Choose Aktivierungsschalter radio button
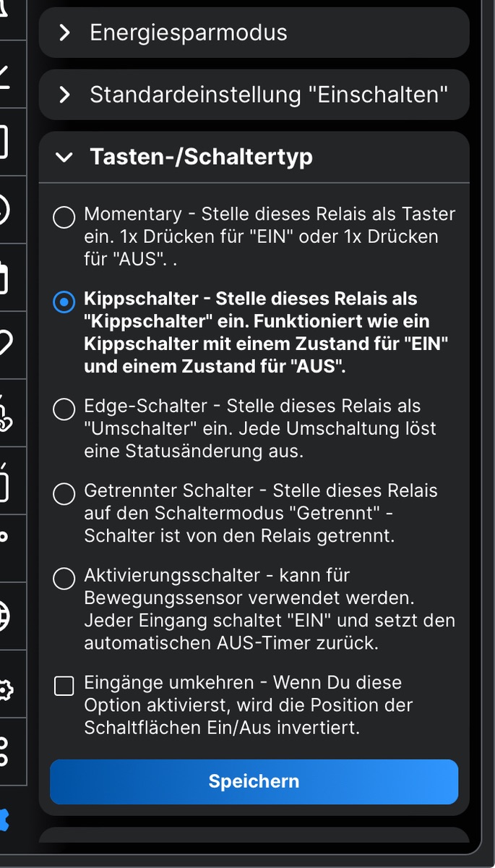Viewport: 495px width, 868px height. [x=64, y=579]
